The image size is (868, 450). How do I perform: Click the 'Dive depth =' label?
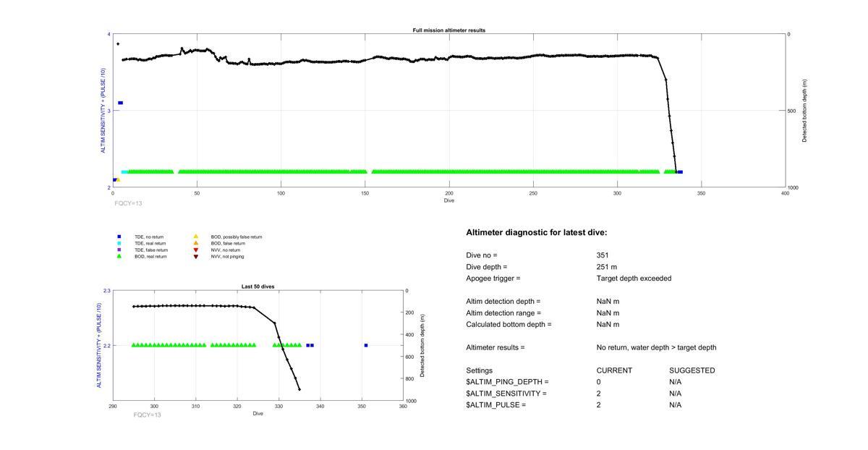(x=487, y=267)
